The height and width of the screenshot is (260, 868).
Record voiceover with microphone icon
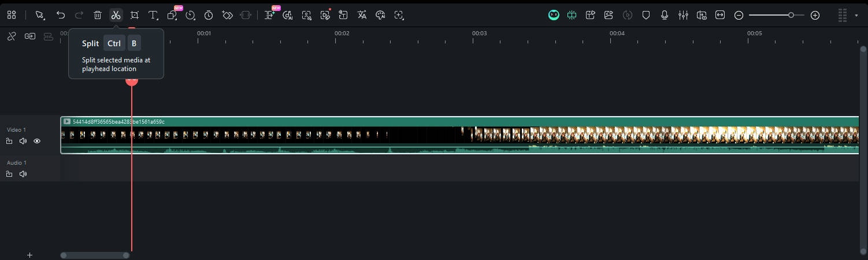tap(665, 16)
